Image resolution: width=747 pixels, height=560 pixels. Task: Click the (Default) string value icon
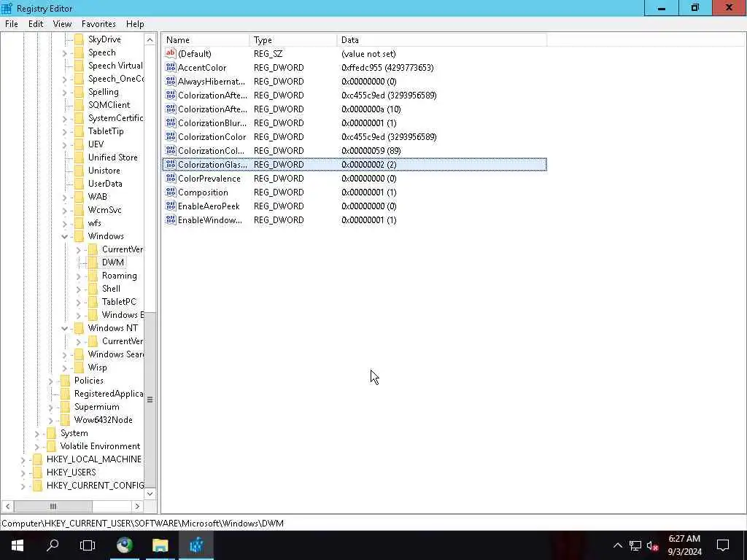171,54
